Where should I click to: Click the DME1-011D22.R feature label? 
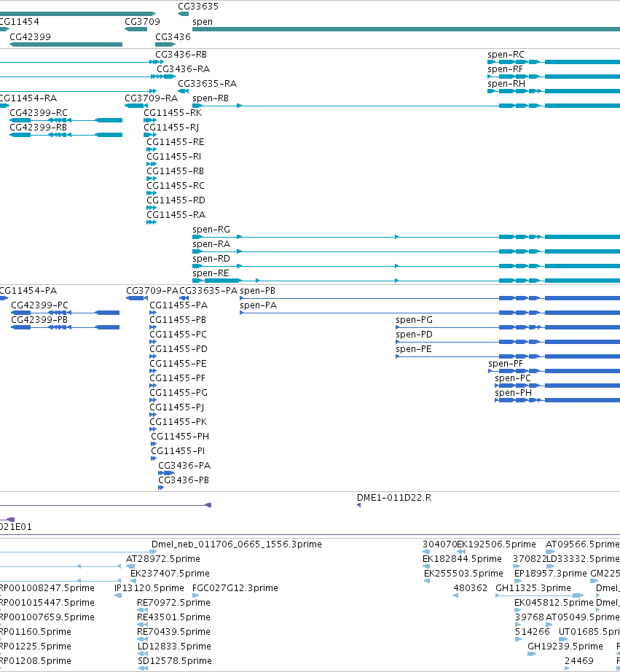(394, 498)
